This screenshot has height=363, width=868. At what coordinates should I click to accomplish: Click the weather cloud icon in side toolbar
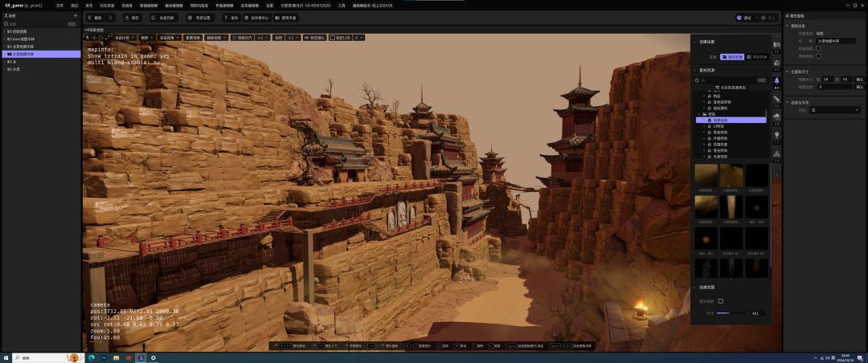(776, 116)
